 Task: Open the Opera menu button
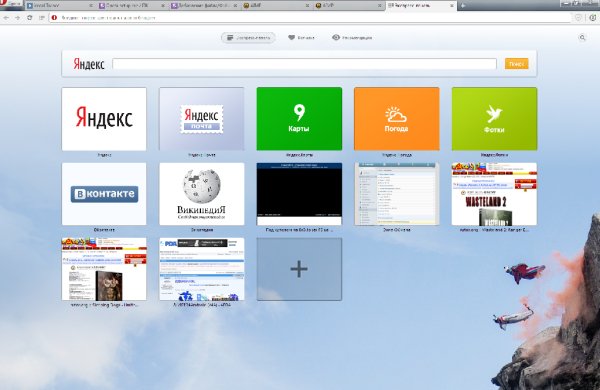click(x=11, y=4)
